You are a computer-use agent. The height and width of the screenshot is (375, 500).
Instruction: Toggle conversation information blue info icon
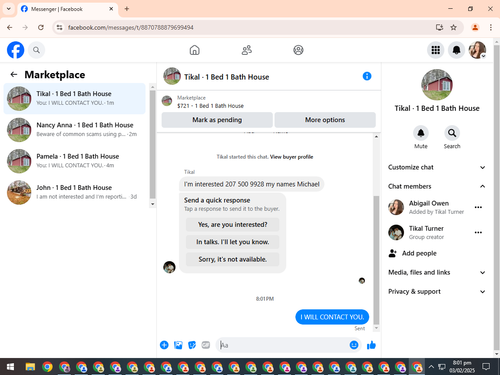(367, 76)
